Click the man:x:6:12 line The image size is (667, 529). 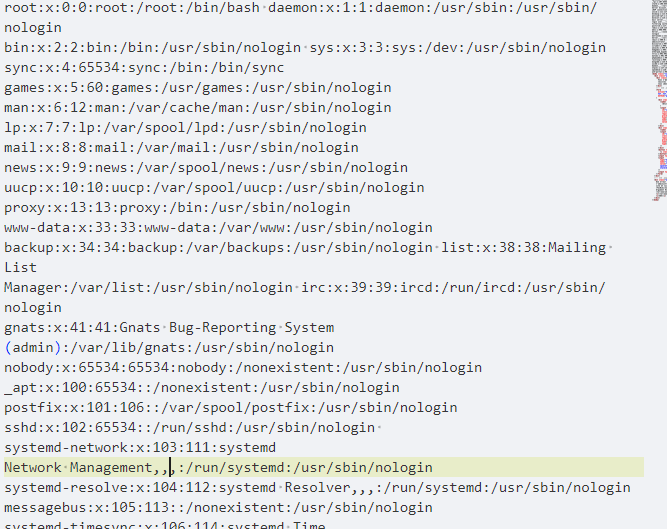pyautogui.click(x=198, y=108)
